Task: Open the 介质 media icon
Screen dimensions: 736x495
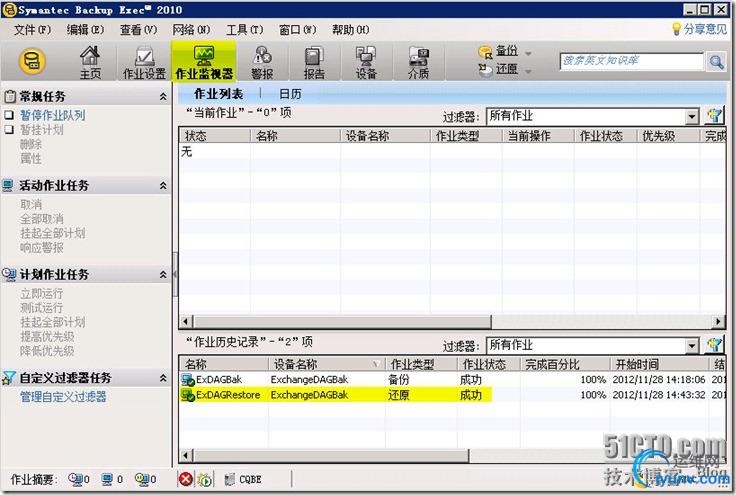Action: tap(418, 62)
